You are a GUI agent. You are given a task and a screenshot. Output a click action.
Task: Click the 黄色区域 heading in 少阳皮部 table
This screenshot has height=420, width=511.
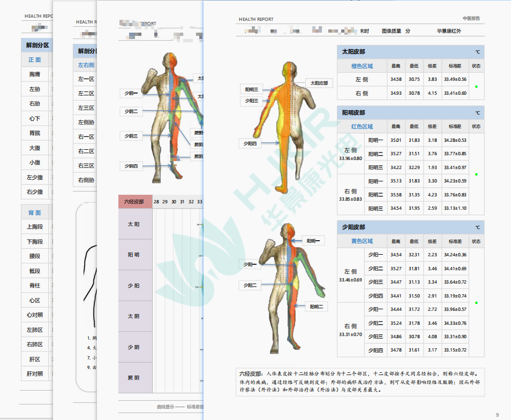click(x=362, y=241)
